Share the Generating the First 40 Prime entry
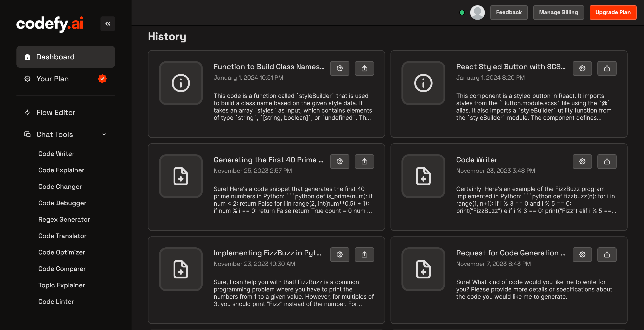 click(364, 161)
